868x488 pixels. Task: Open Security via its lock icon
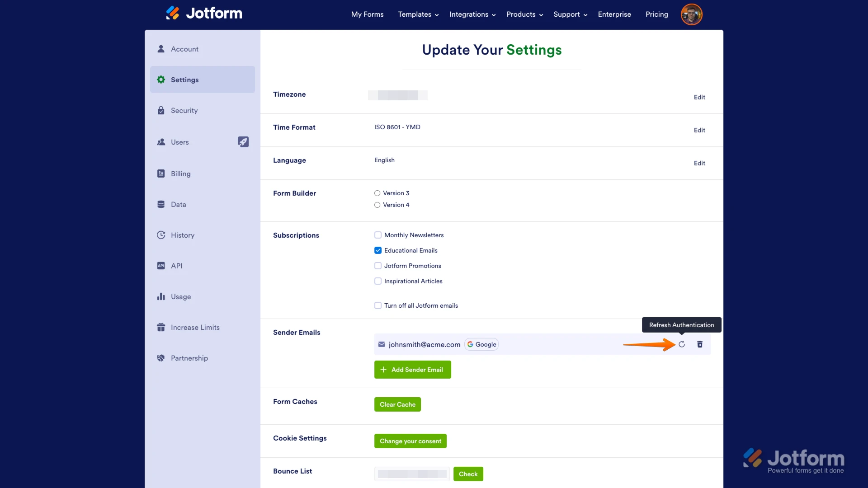pyautogui.click(x=161, y=111)
